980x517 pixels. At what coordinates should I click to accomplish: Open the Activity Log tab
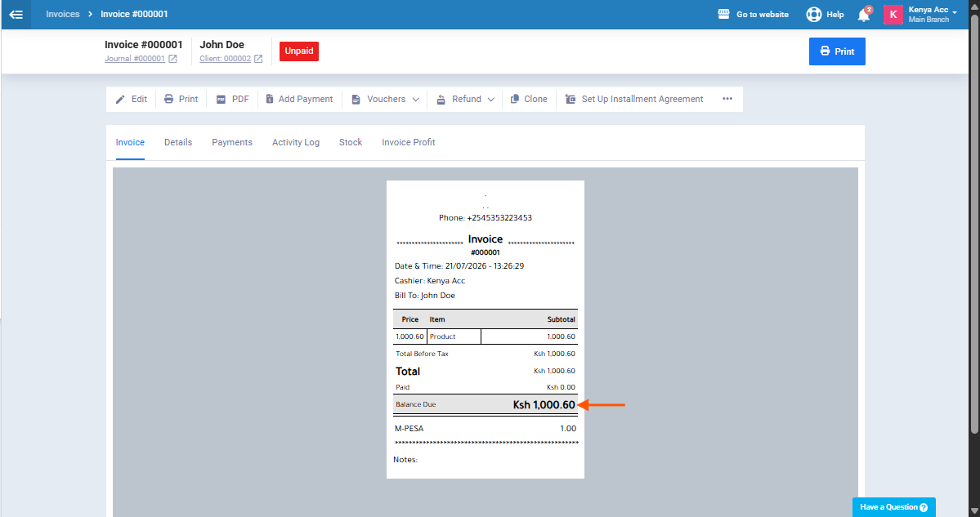point(296,142)
